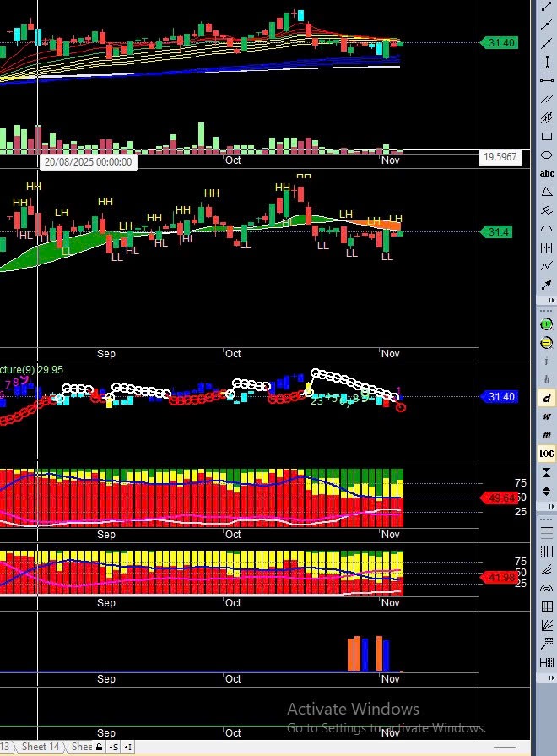Expand the zoom and interval toolbar overflow arrow
The width and height of the screenshot is (557, 756).
(x=552, y=506)
